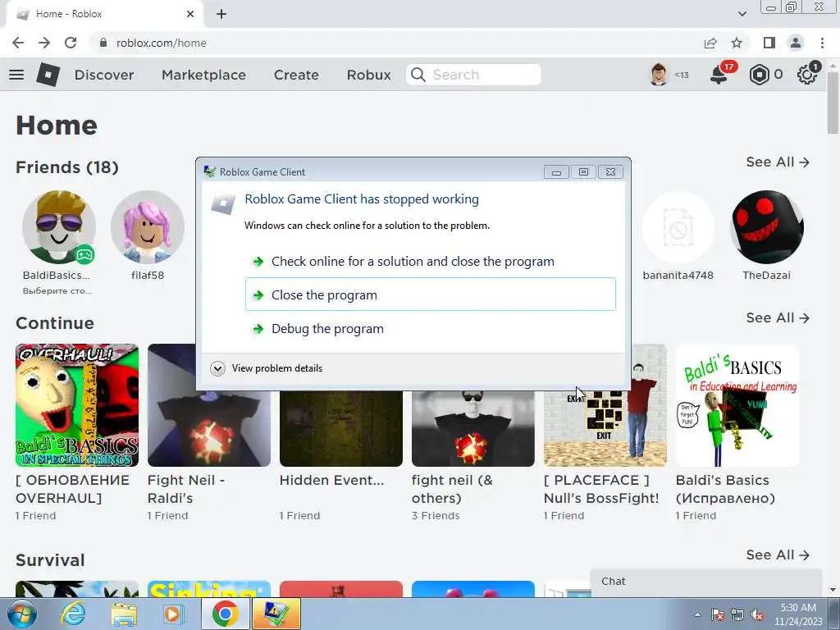This screenshot has width=840, height=630.
Task: Close the Home - Roblox tab
Action: pyautogui.click(x=190, y=14)
